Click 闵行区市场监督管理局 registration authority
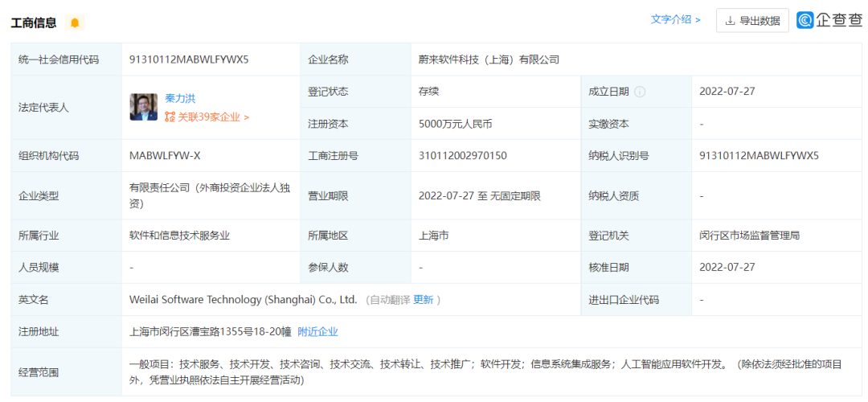The height and width of the screenshot is (402, 868). coord(750,236)
